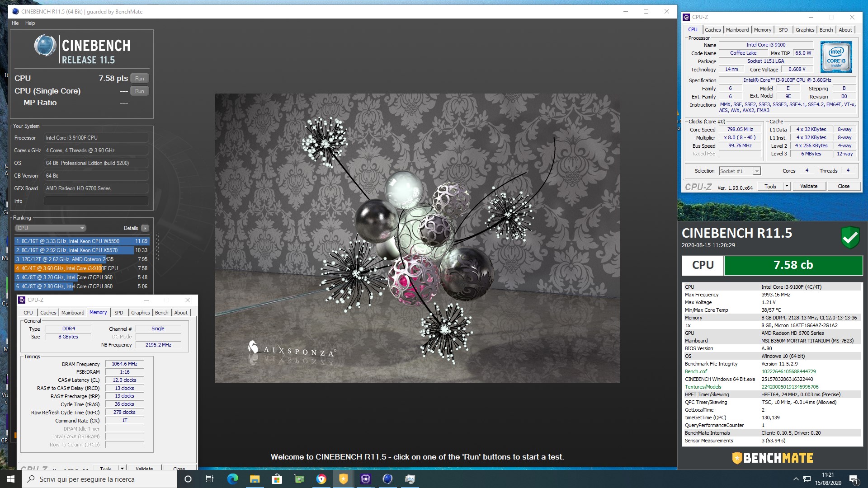Click the taskbar search box
Screen dimensions: 868x488
coord(99,479)
